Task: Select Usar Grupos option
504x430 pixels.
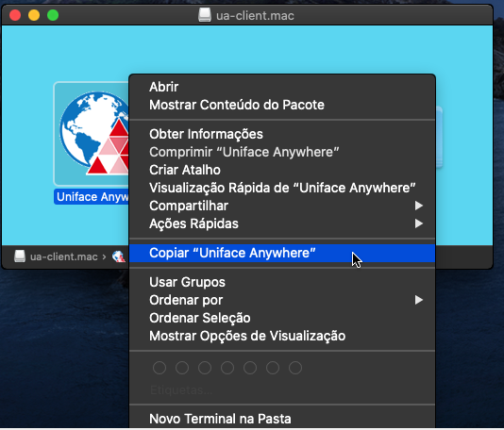Action: (x=282, y=282)
